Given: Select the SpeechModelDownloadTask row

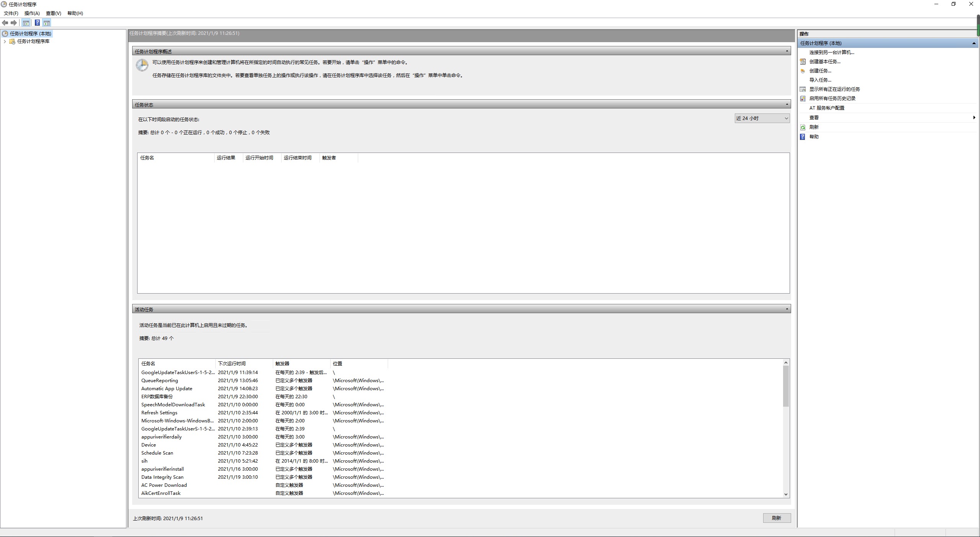Looking at the screenshot, I should pos(263,405).
